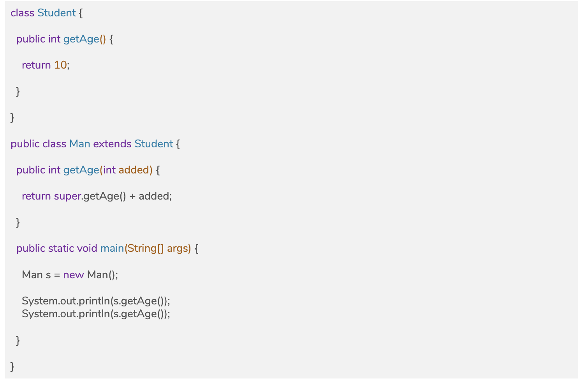This screenshot has width=588, height=389.
Task: Click the "void" keyword
Action: [x=87, y=248]
